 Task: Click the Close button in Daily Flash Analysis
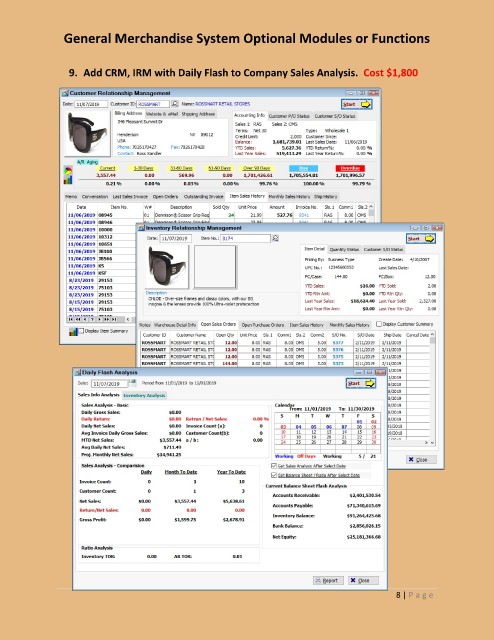(x=363, y=580)
